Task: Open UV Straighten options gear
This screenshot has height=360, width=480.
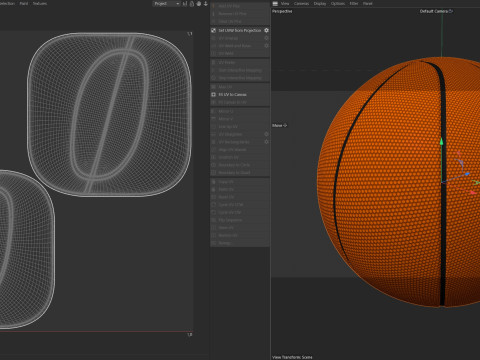Action: pyautogui.click(x=266, y=134)
